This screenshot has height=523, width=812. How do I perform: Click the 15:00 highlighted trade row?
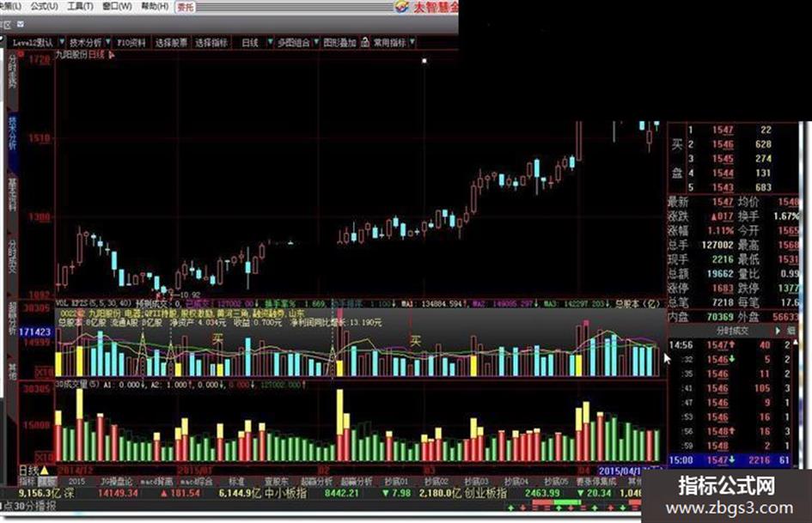730,459
